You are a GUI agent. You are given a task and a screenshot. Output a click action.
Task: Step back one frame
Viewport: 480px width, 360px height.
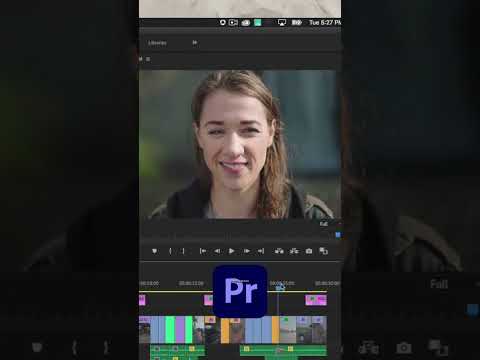tap(217, 251)
